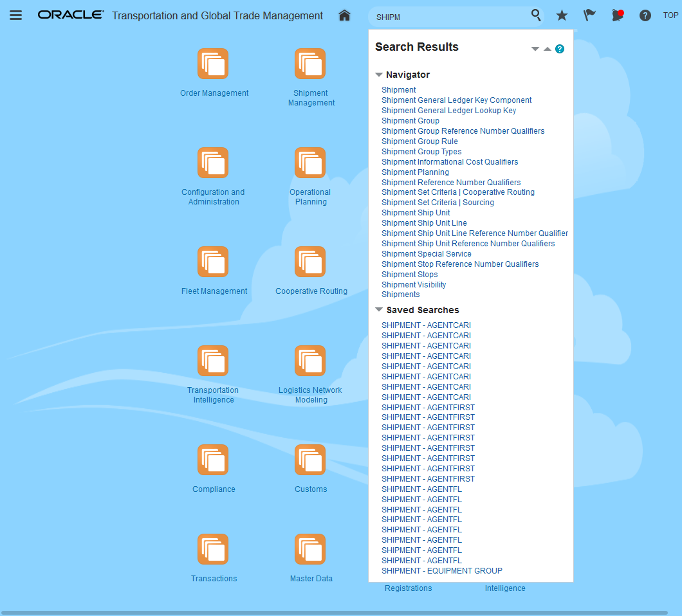Open the Shipment navigator link
Screen dimensions: 682x616
pos(398,89)
